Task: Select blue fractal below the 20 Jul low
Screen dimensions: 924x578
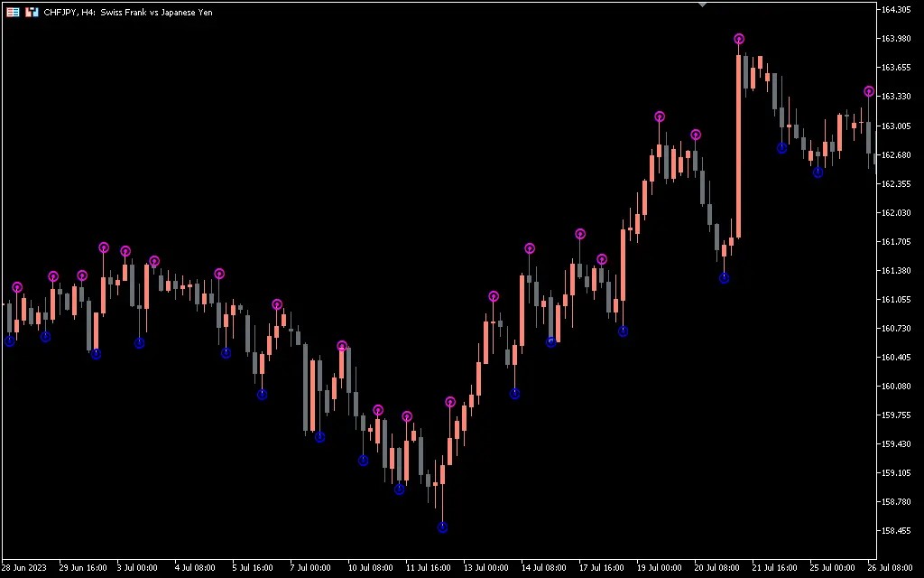Action: pyautogui.click(x=724, y=278)
